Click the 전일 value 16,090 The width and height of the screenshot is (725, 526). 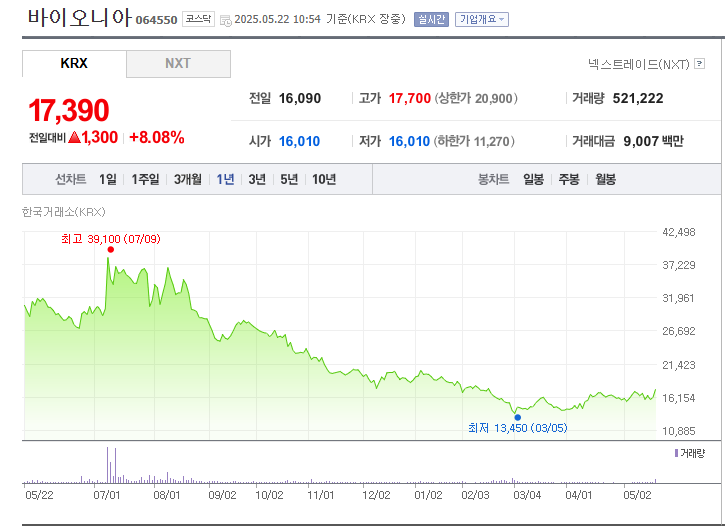pos(300,98)
